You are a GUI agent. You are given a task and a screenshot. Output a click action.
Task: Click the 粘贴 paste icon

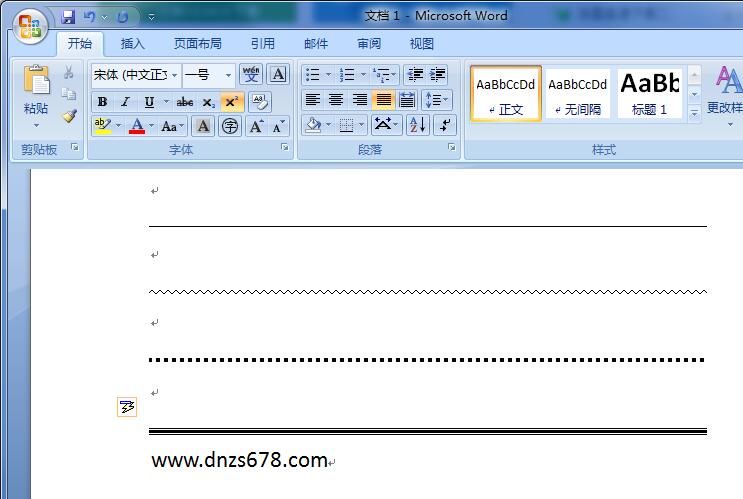(x=36, y=79)
